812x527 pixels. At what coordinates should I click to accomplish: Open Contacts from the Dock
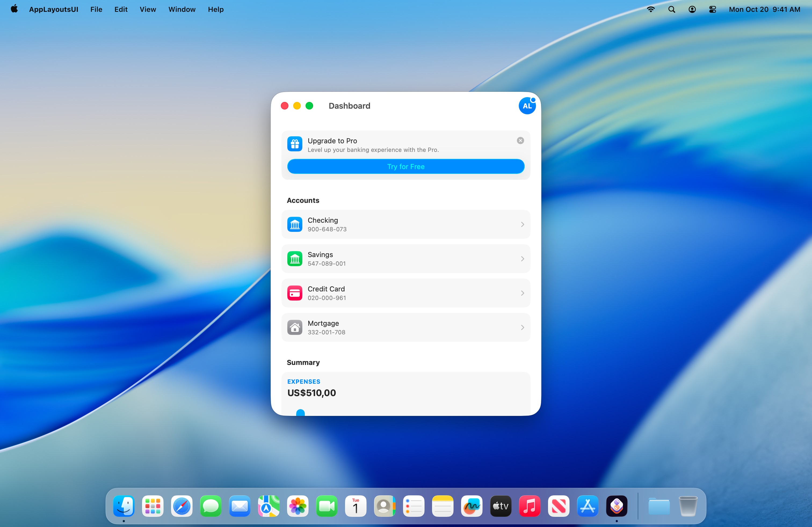(385, 506)
